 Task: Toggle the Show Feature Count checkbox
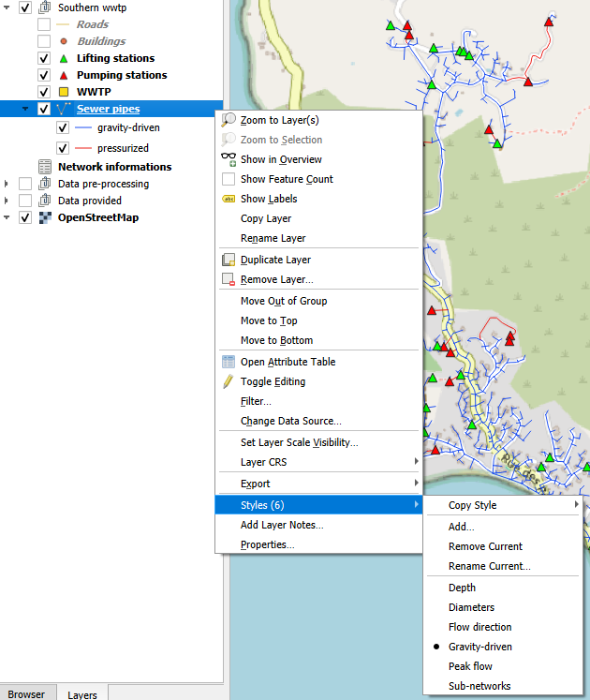229,179
